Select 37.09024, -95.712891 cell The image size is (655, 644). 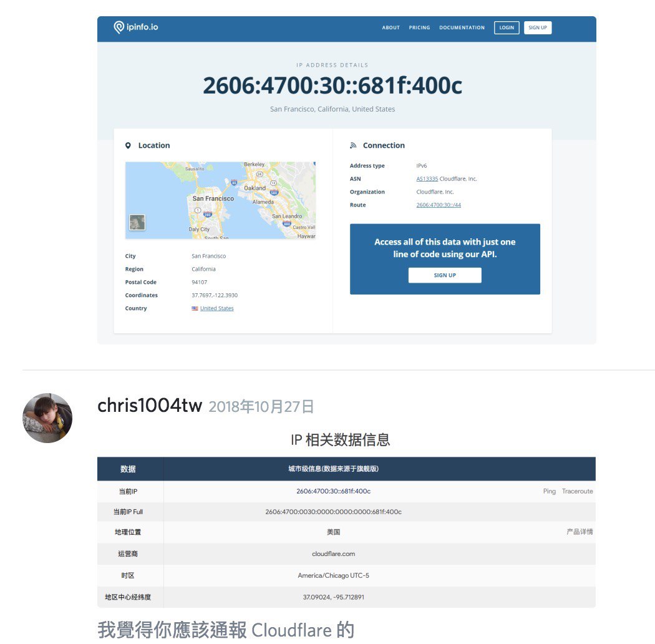pos(333,597)
